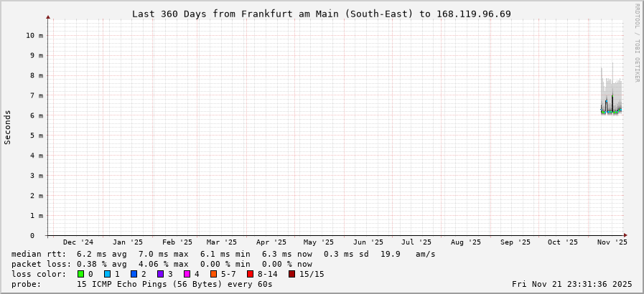Click the light blue 1 loss swatch
This screenshot has width=644, height=294.
coord(108,274)
